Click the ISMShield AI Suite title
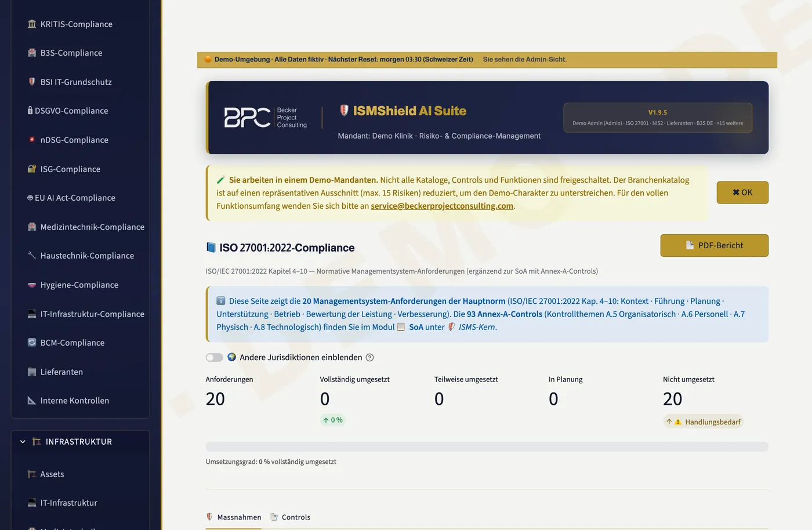Image resolution: width=812 pixels, height=530 pixels. pyautogui.click(x=409, y=111)
